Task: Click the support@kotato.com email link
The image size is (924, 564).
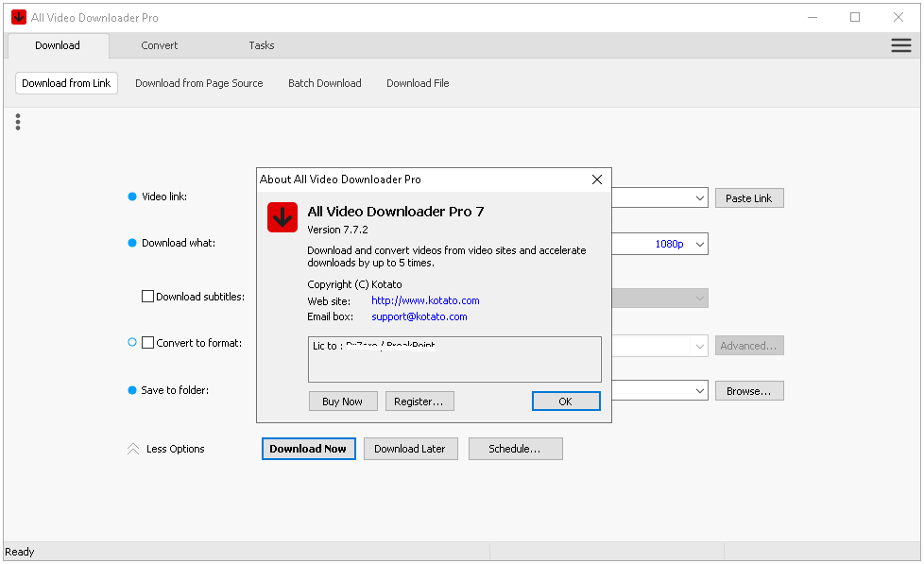Action: click(x=419, y=316)
